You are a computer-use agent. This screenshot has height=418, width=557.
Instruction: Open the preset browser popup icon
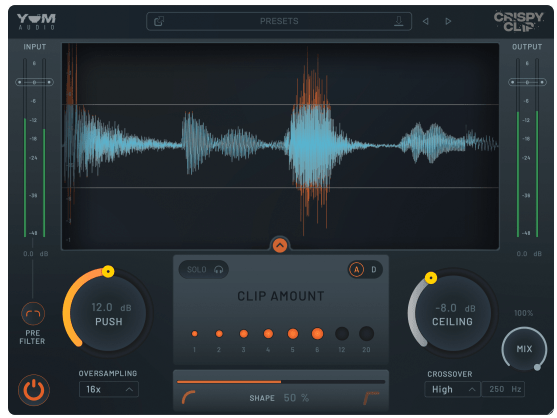click(159, 21)
